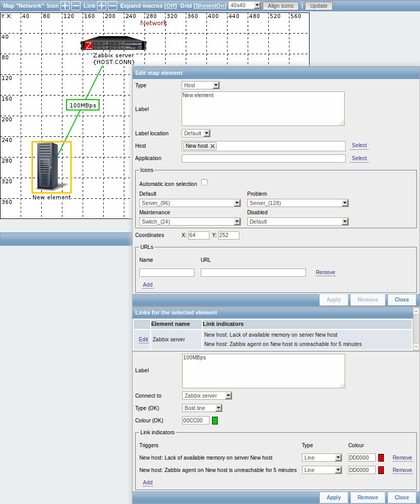Click colour hex field for Lack of memory trigger
Viewport: 420px width, 504px height.
tap(362, 458)
